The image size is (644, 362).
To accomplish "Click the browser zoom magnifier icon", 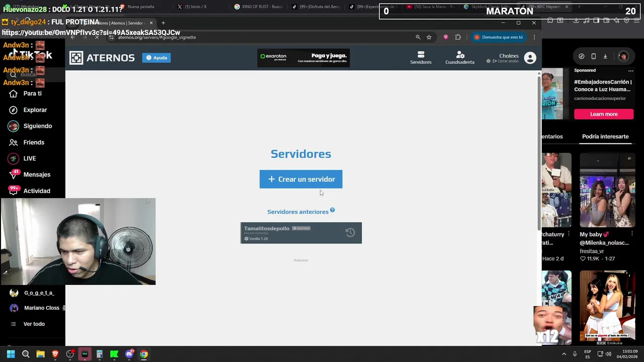I will click(x=418, y=37).
